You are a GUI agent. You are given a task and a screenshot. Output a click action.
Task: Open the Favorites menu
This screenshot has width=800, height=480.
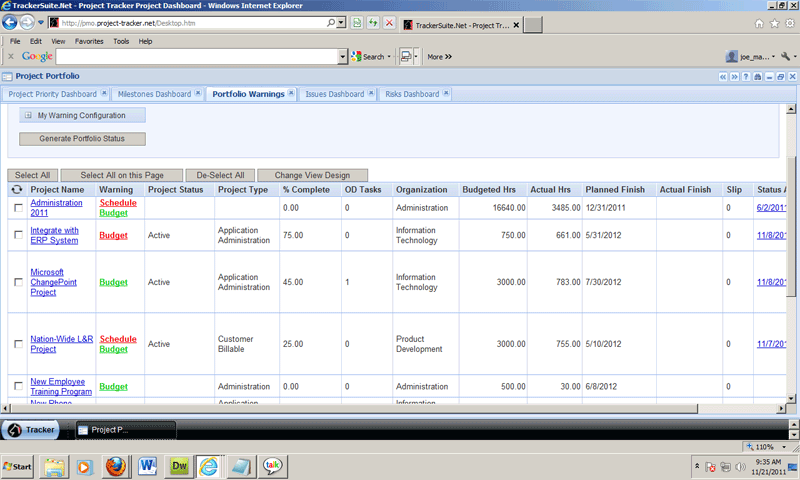[89, 41]
